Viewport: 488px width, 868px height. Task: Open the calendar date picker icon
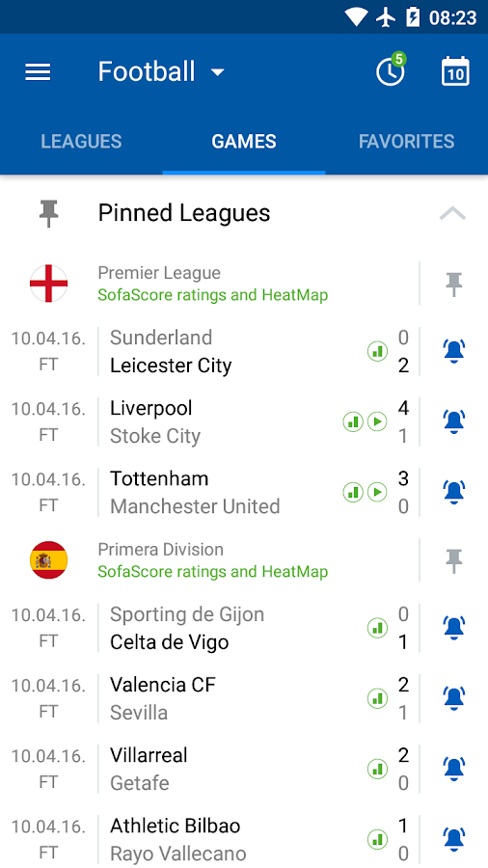455,71
